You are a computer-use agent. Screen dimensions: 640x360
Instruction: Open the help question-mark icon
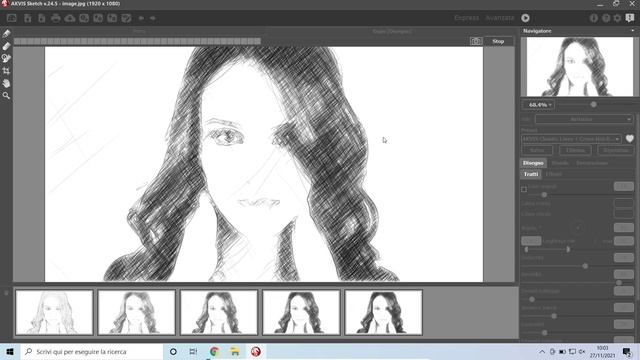click(606, 18)
